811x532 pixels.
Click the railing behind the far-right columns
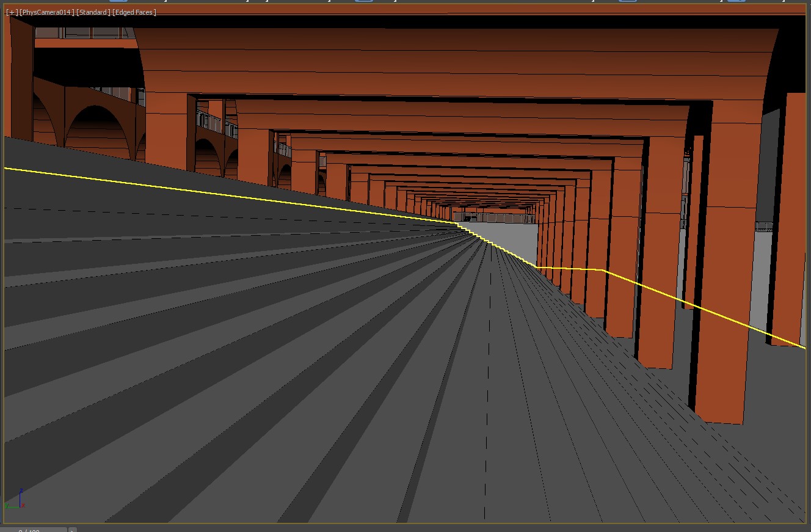pyautogui.click(x=765, y=227)
